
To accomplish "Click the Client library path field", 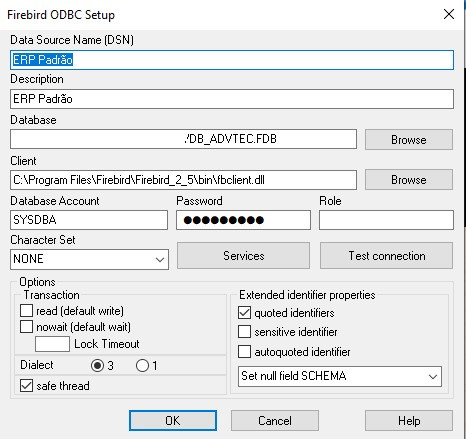I will tap(183, 180).
